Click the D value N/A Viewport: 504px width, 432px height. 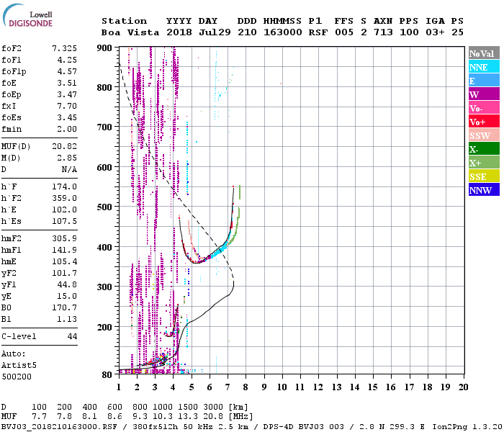coord(69,169)
